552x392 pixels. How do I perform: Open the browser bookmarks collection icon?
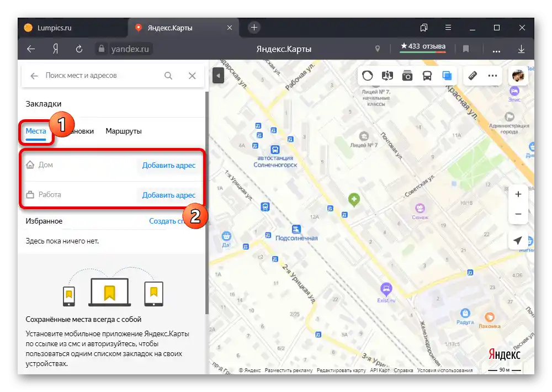(424, 28)
